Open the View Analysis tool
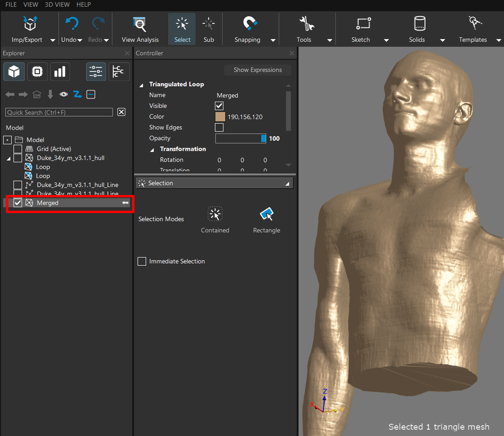 140,24
